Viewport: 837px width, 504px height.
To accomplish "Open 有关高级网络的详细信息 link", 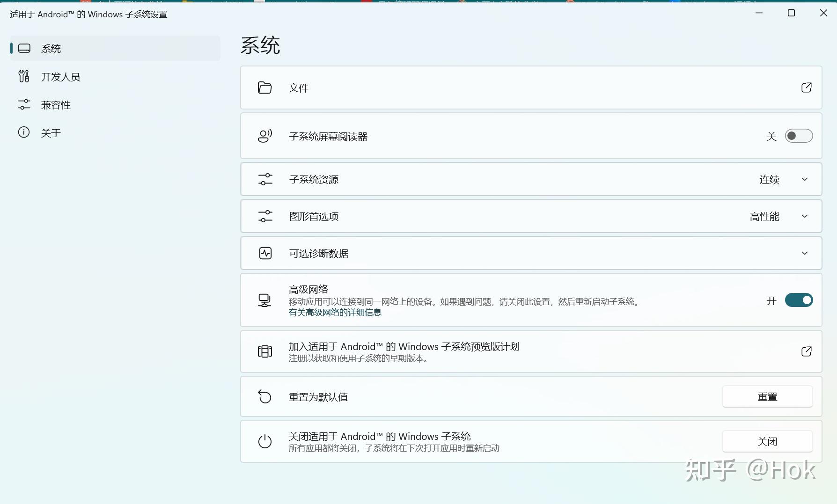I will pos(334,312).
